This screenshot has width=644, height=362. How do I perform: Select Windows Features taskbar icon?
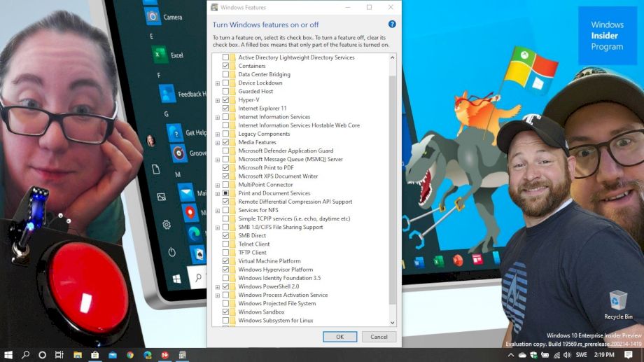point(183,354)
